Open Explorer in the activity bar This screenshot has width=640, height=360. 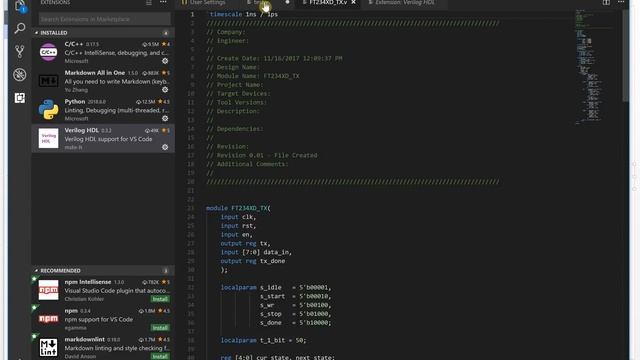20,6
